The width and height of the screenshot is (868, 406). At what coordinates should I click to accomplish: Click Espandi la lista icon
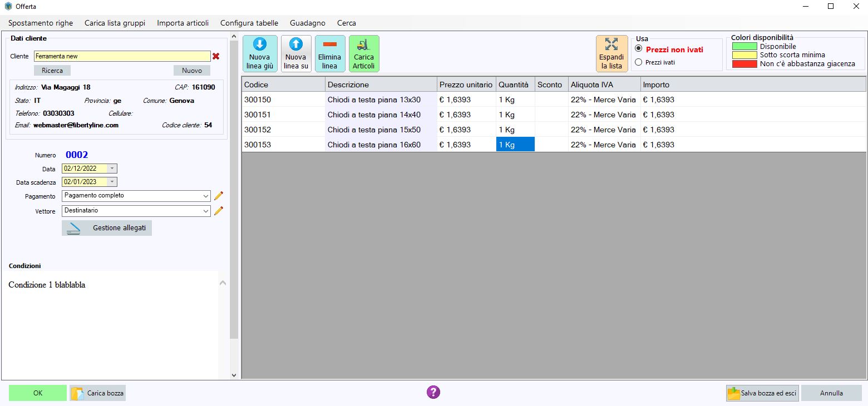pos(611,44)
